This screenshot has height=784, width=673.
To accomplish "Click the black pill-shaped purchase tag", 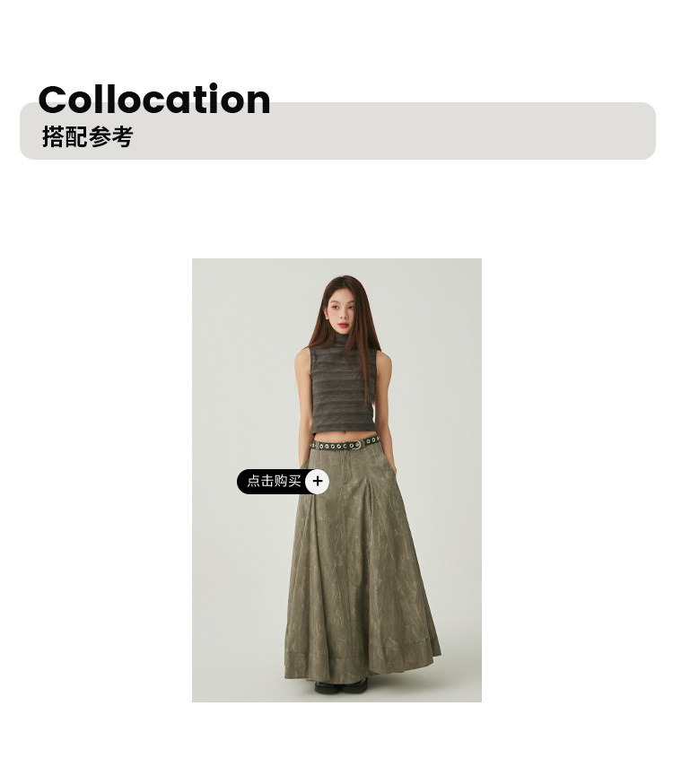I will 283,482.
